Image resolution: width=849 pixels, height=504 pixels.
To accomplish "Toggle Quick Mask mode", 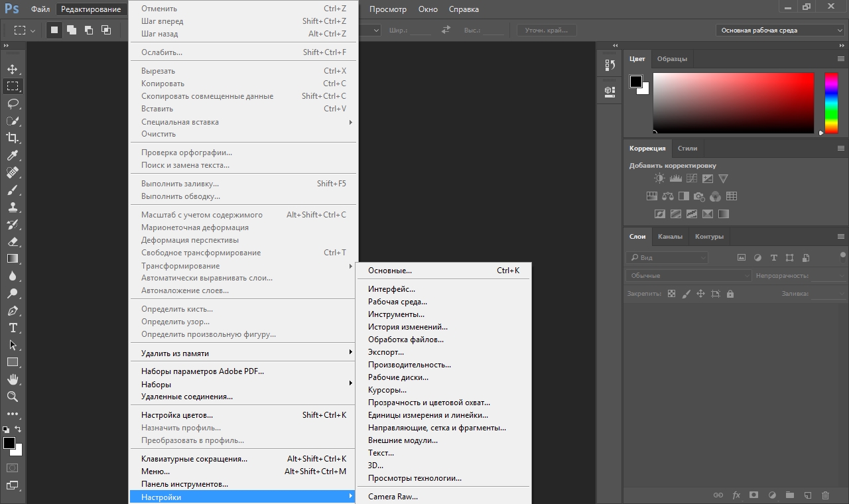I will click(x=13, y=468).
